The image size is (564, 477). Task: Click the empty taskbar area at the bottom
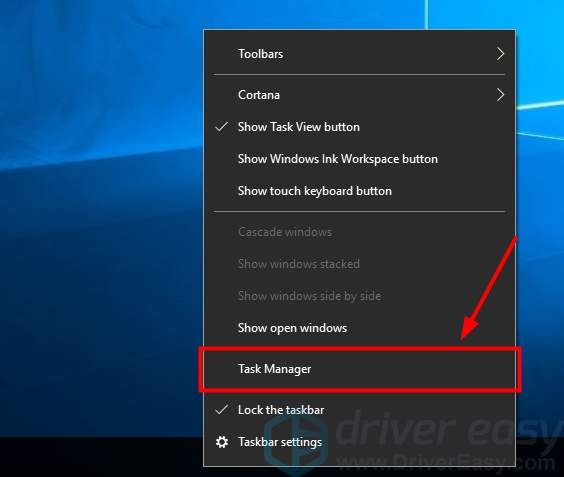(101, 457)
